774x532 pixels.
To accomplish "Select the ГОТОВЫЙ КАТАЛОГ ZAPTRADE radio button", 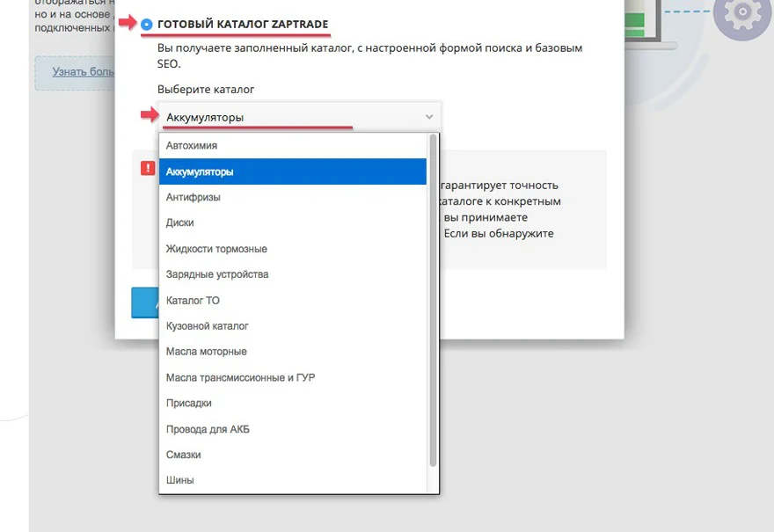I will click(x=147, y=24).
